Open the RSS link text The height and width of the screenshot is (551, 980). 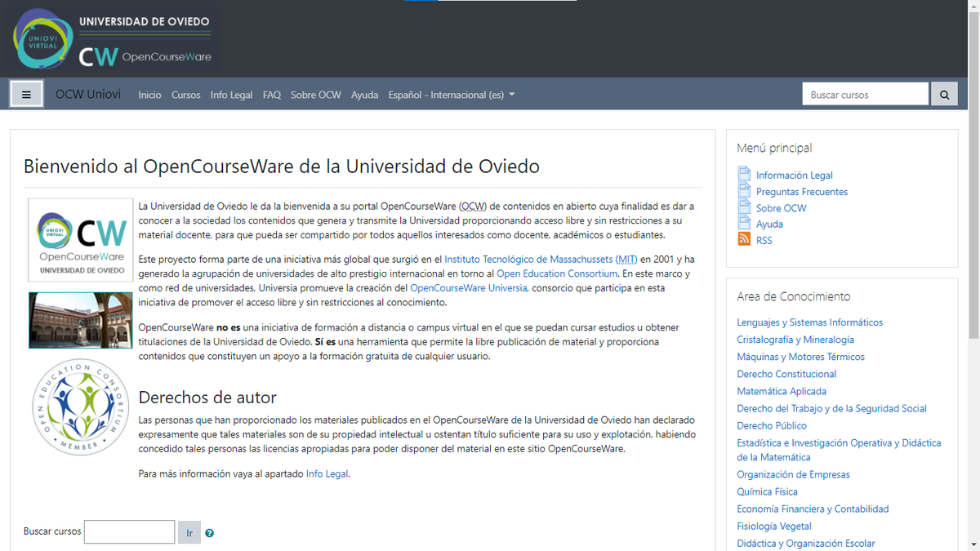(x=764, y=240)
